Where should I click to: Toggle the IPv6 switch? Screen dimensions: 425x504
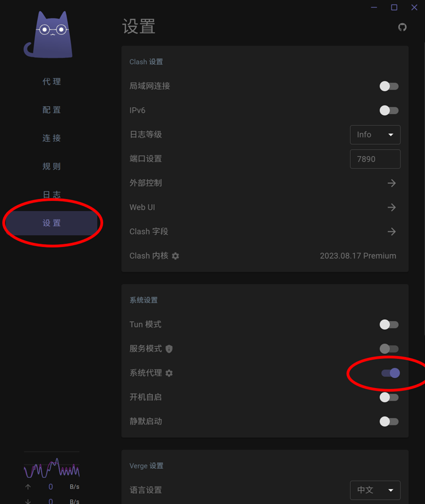(x=389, y=111)
